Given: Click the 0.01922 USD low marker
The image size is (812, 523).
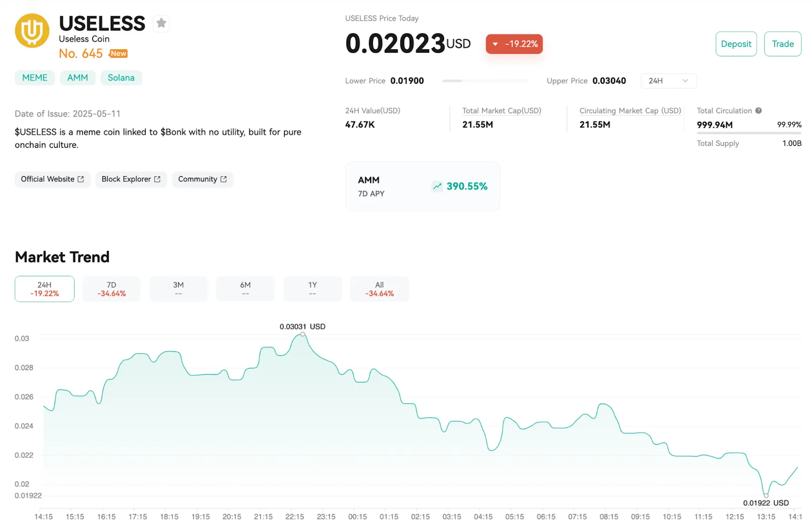Looking at the screenshot, I should [x=766, y=496].
